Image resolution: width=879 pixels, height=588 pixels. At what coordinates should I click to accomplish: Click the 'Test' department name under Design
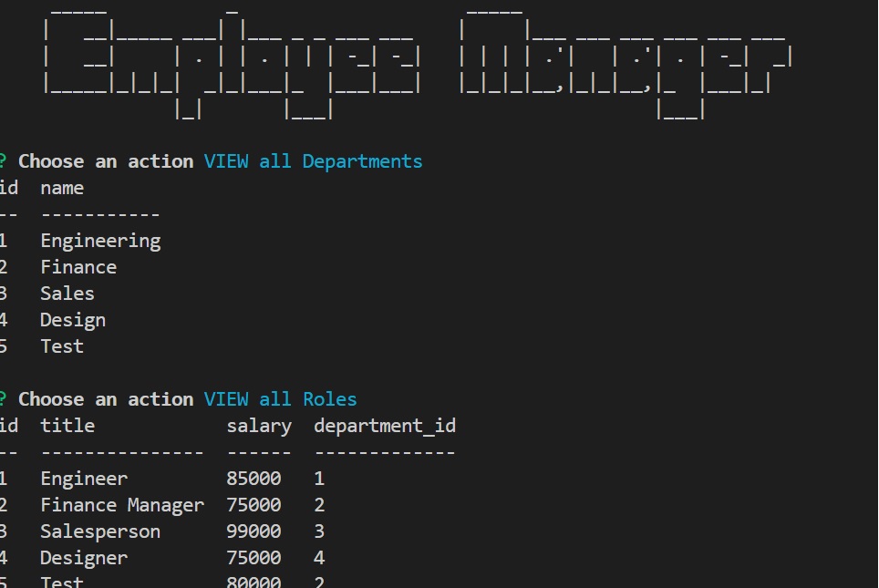pos(62,346)
